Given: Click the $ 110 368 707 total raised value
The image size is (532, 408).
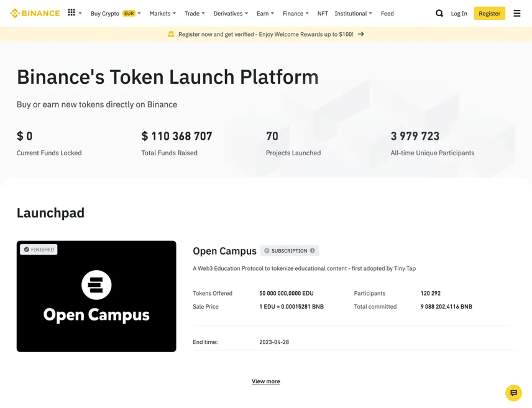Looking at the screenshot, I should tap(177, 136).
